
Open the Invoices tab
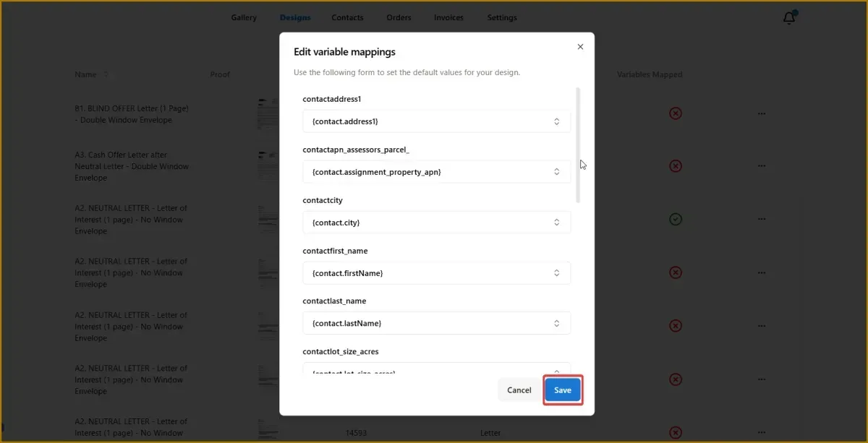(x=448, y=17)
